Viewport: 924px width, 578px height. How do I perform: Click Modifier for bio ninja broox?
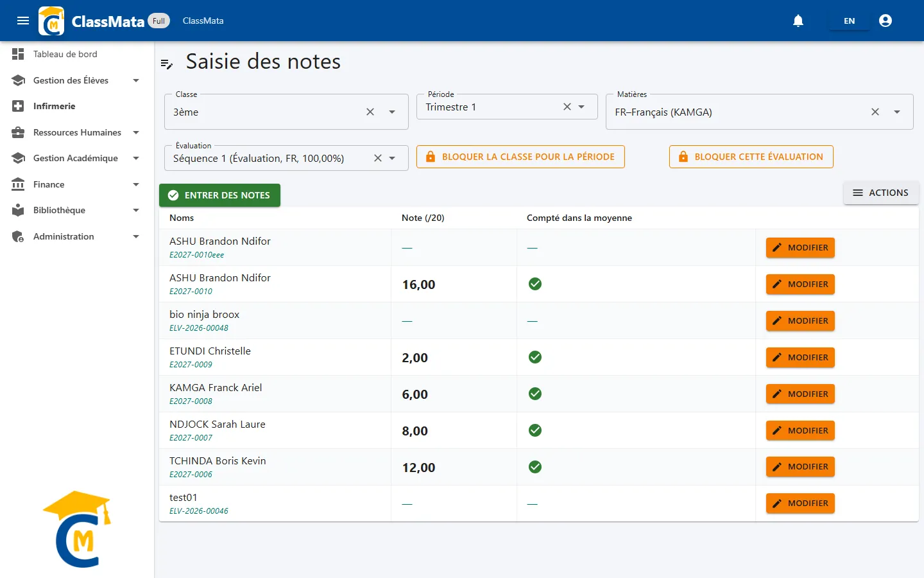coord(800,321)
